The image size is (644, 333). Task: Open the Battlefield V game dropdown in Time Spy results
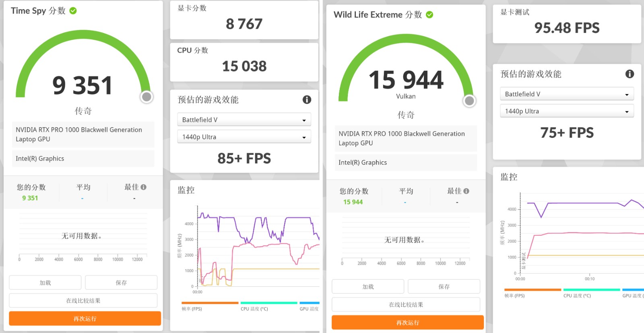244,120
